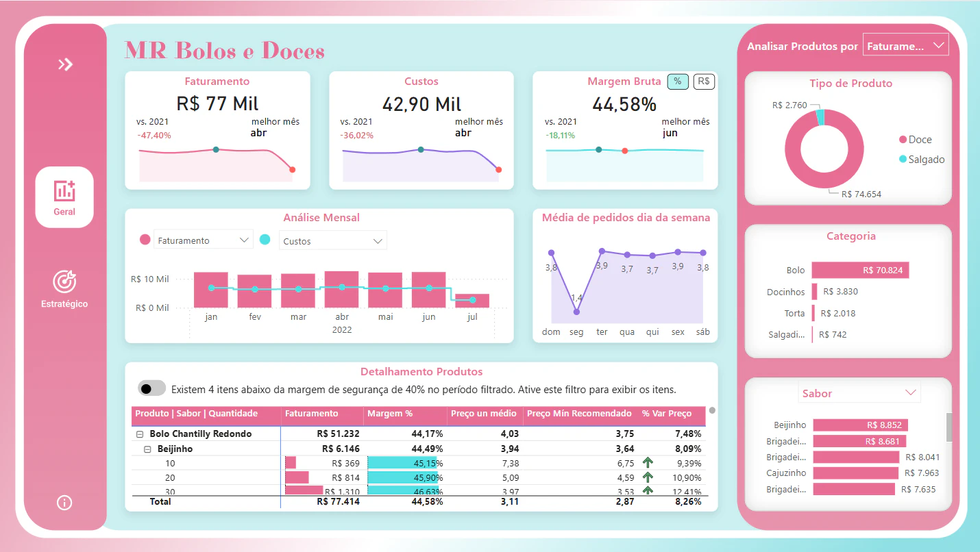
Task: Open the Analisar Produtos por dropdown
Action: tap(905, 46)
